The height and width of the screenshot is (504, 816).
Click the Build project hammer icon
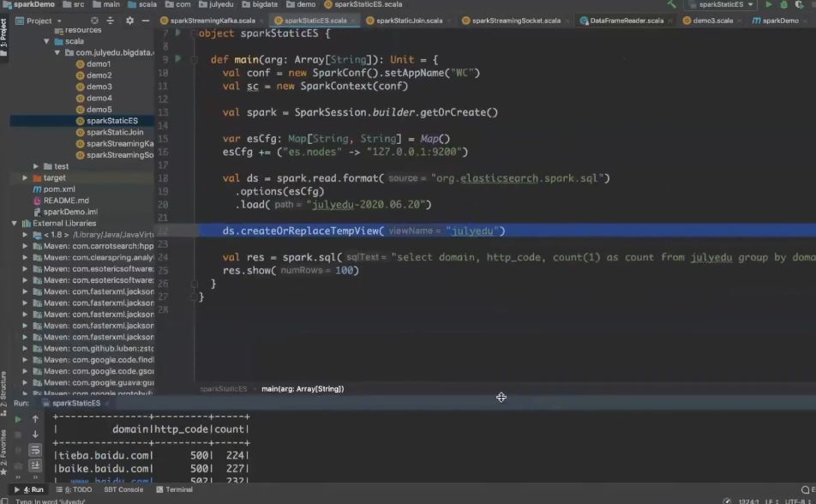672,5
